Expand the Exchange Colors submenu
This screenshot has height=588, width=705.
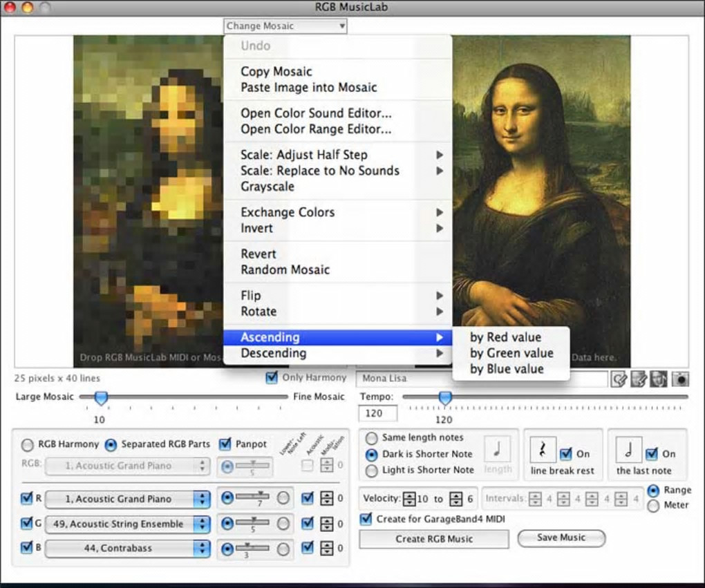[x=338, y=212]
